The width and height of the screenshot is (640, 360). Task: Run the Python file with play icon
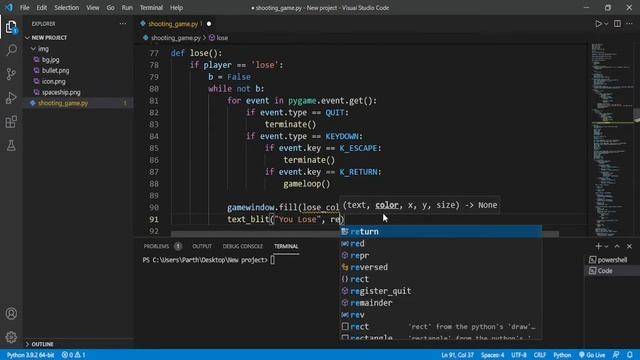pyautogui.click(x=598, y=24)
